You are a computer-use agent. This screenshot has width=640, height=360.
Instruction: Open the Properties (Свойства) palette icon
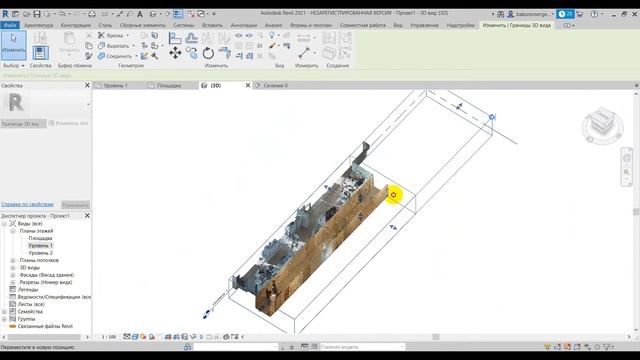[x=40, y=53]
